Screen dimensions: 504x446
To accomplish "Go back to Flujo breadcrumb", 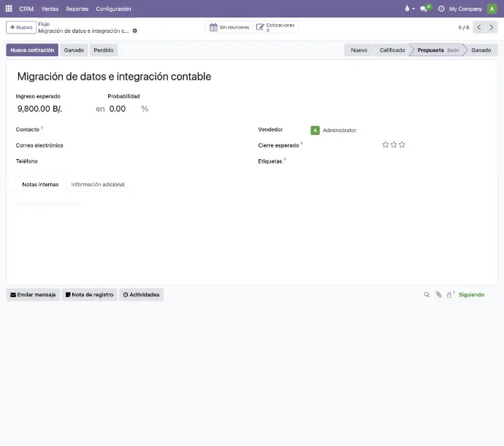I will pyautogui.click(x=44, y=24).
